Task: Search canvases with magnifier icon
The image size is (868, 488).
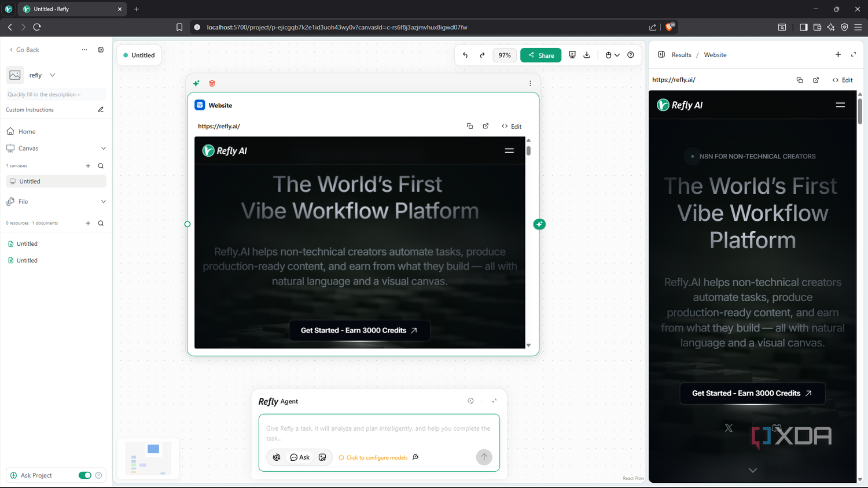Action: click(101, 166)
